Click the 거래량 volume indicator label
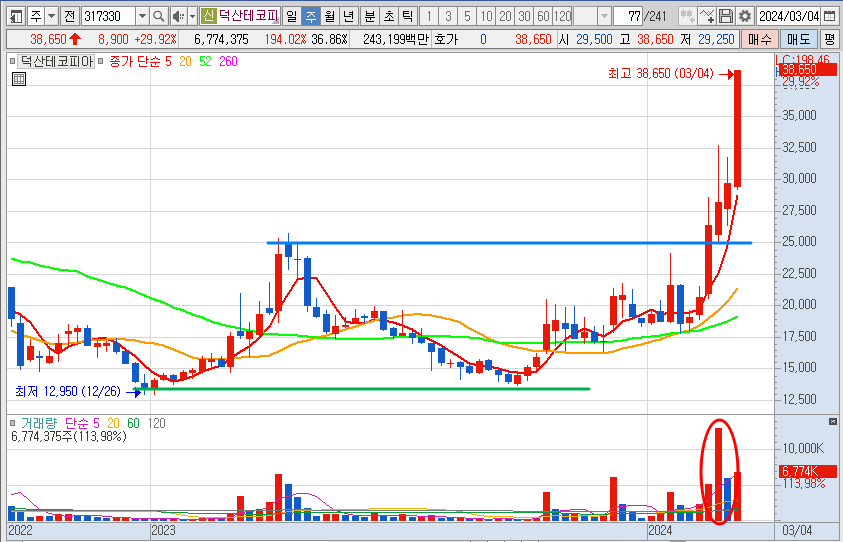Screen dimensions: 843x542 [x=39, y=423]
